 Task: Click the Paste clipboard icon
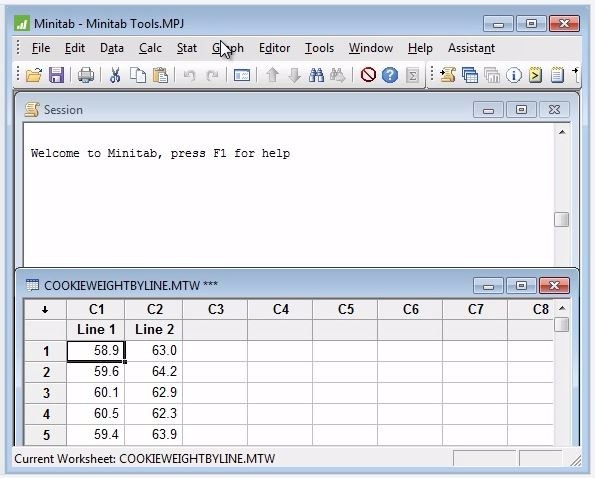pyautogui.click(x=161, y=75)
